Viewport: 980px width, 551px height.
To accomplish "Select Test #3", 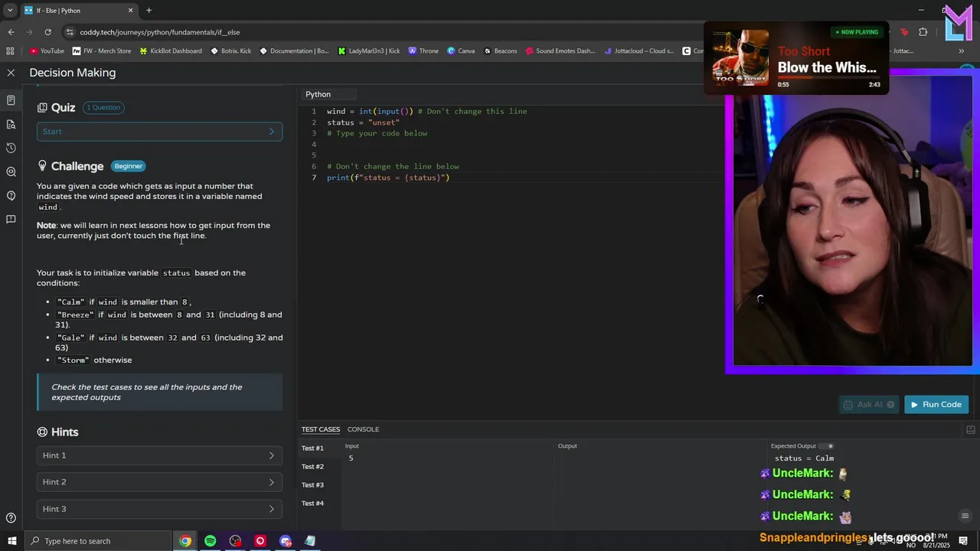I will tap(312, 485).
